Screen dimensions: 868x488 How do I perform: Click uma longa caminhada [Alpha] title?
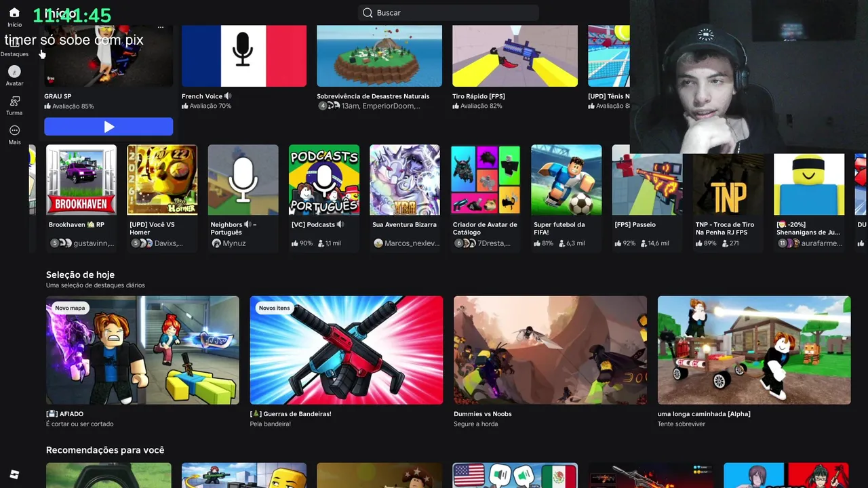(x=704, y=414)
